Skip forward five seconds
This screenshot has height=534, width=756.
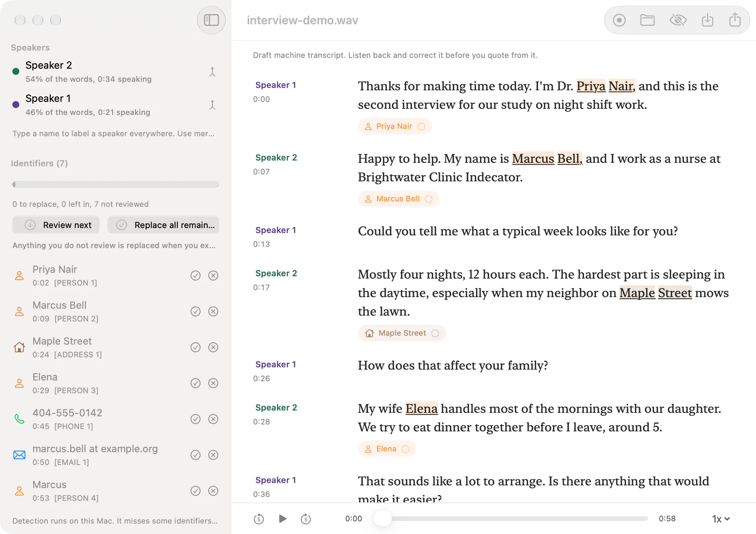click(306, 519)
